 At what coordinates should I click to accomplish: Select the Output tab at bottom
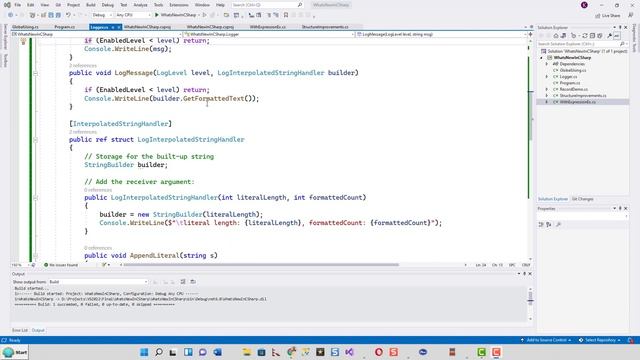[x=38, y=330]
